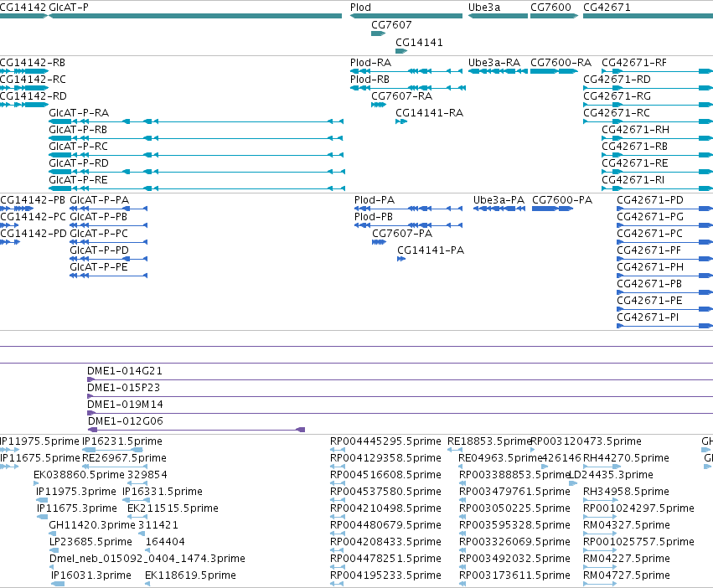
Task: Click the CG42671 gene label
Action: (x=607, y=8)
